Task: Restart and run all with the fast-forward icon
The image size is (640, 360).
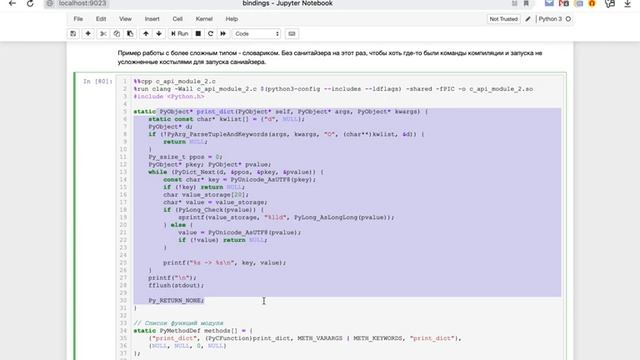Action: coord(223,33)
